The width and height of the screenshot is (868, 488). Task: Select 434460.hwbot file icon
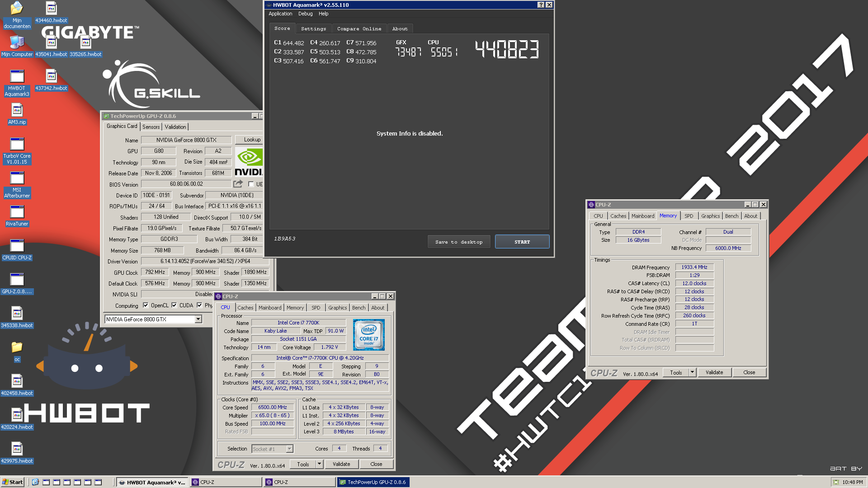[x=51, y=12]
